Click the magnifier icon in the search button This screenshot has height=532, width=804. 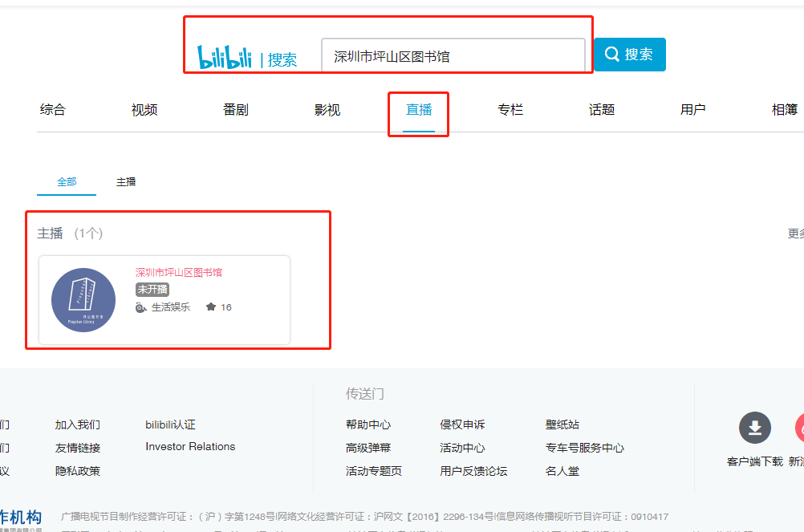(x=611, y=54)
